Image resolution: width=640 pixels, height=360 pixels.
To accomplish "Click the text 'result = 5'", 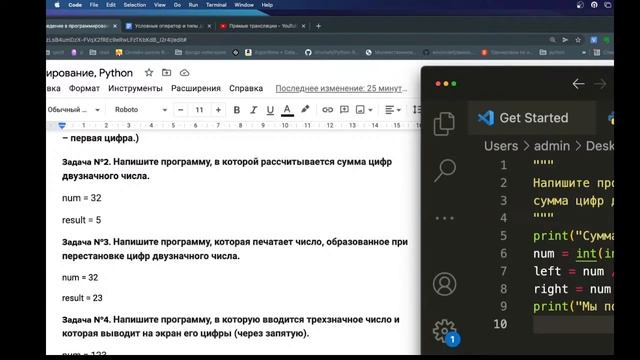I will pos(81,220).
